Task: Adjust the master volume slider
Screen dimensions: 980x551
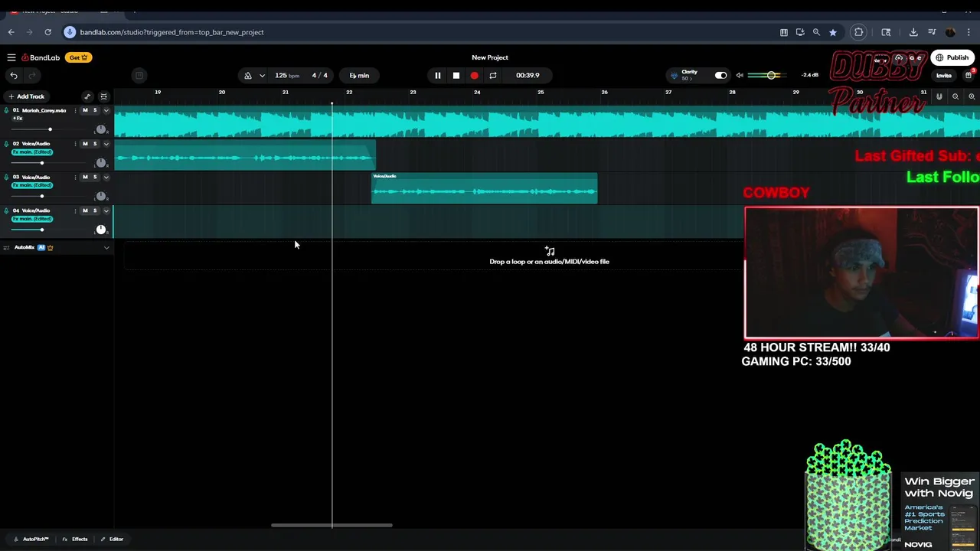Action: click(772, 75)
